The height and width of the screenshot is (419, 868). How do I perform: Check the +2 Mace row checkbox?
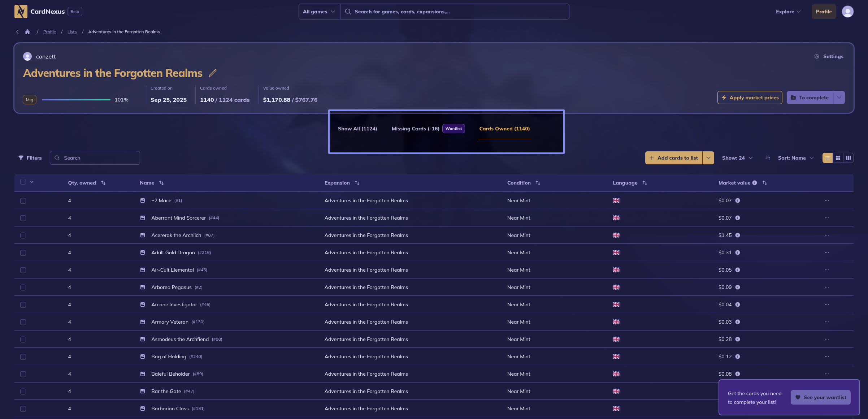(23, 201)
